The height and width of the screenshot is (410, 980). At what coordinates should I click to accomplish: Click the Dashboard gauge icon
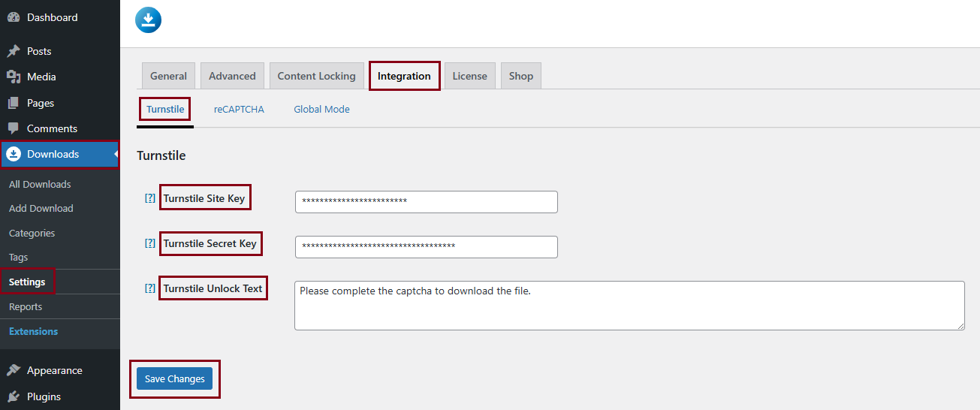[x=14, y=17]
